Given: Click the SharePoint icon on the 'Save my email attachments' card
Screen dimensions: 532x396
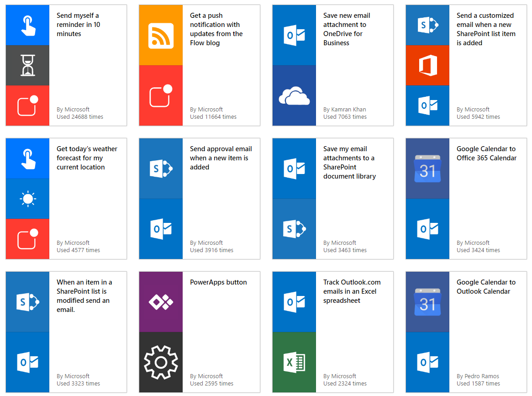Looking at the screenshot, I should point(294,229).
